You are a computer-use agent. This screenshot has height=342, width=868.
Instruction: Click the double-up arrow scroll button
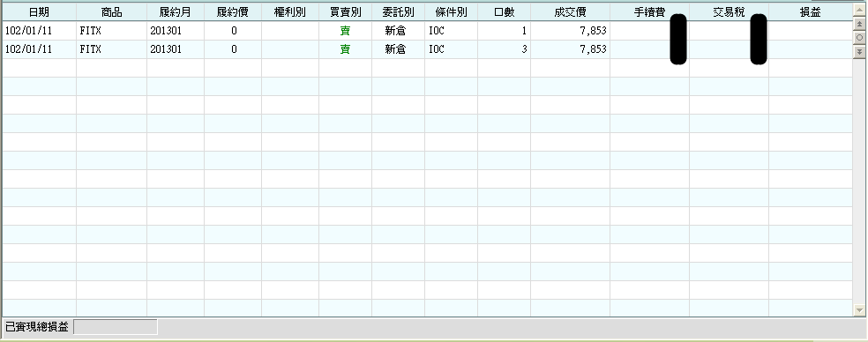[x=859, y=24]
